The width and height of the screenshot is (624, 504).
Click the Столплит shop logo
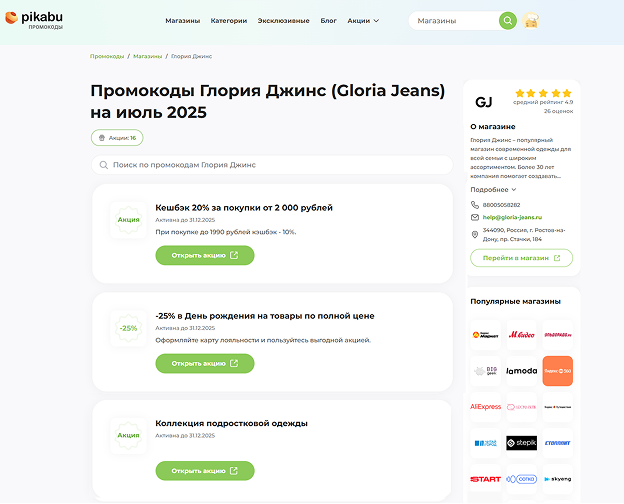[558, 443]
